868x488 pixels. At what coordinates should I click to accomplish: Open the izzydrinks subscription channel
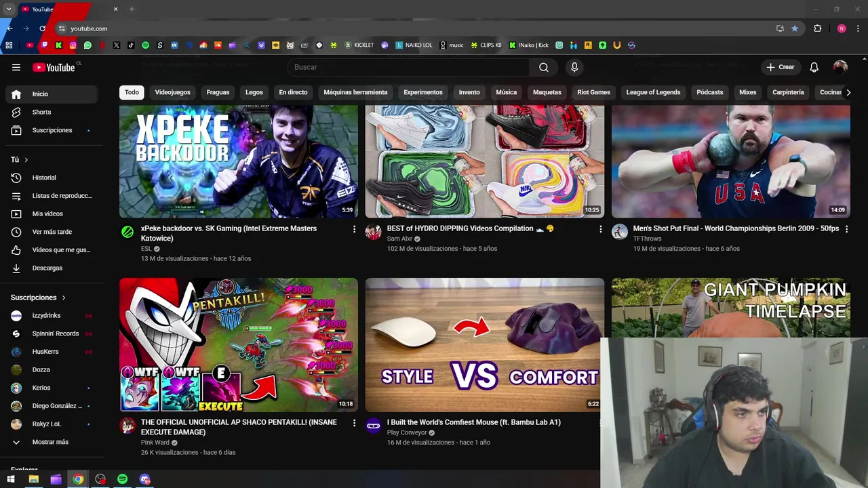(x=50, y=316)
